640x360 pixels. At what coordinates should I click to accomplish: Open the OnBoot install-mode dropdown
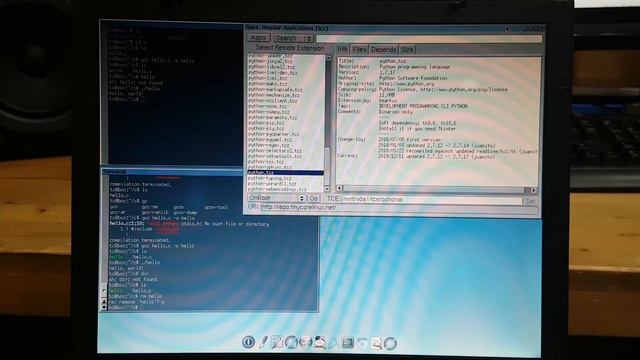pos(276,198)
